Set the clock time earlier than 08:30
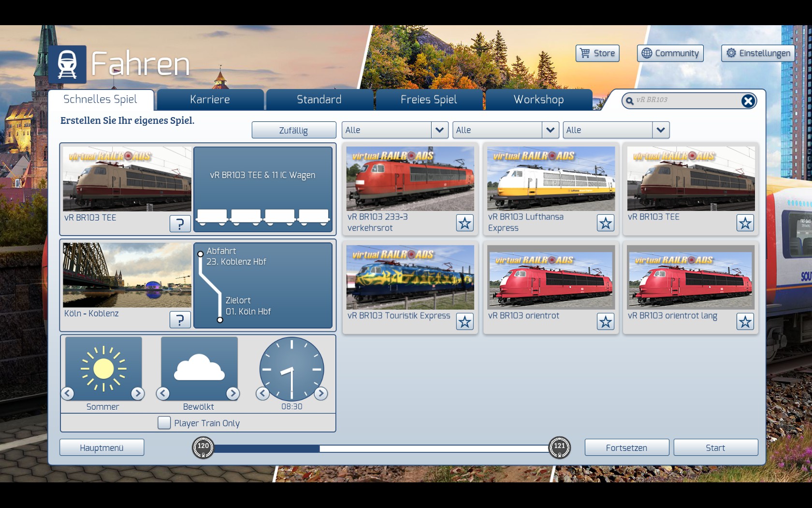The width and height of the screenshot is (812, 508). coord(262,393)
